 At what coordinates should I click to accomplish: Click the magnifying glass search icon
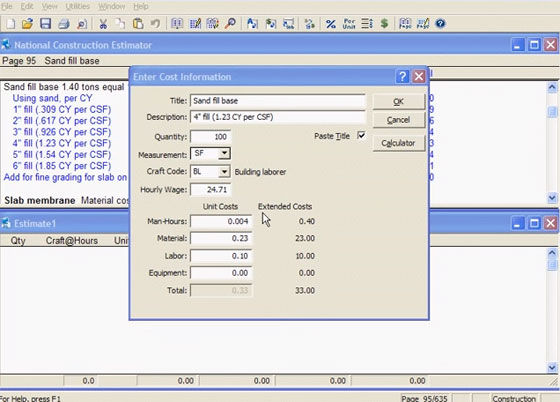[x=230, y=24]
